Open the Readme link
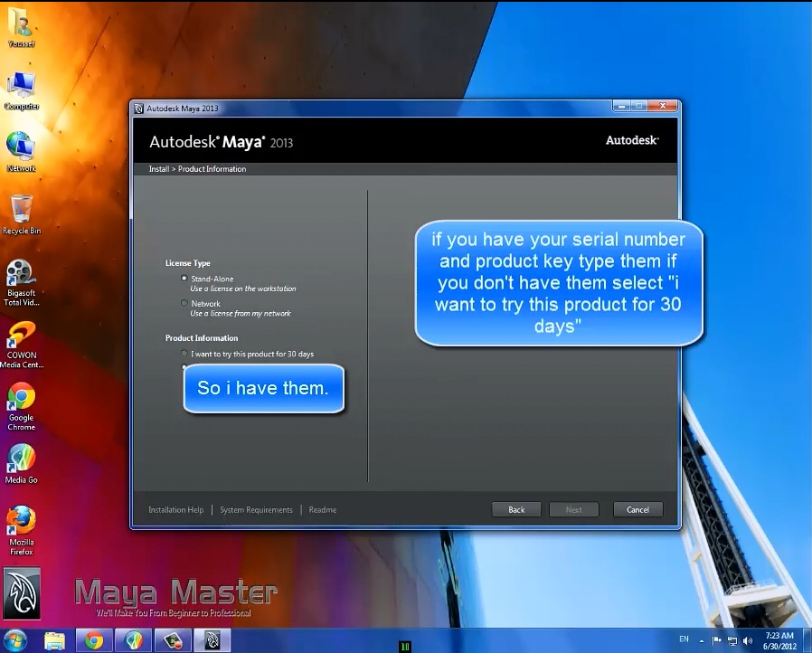The image size is (812, 653). (323, 510)
